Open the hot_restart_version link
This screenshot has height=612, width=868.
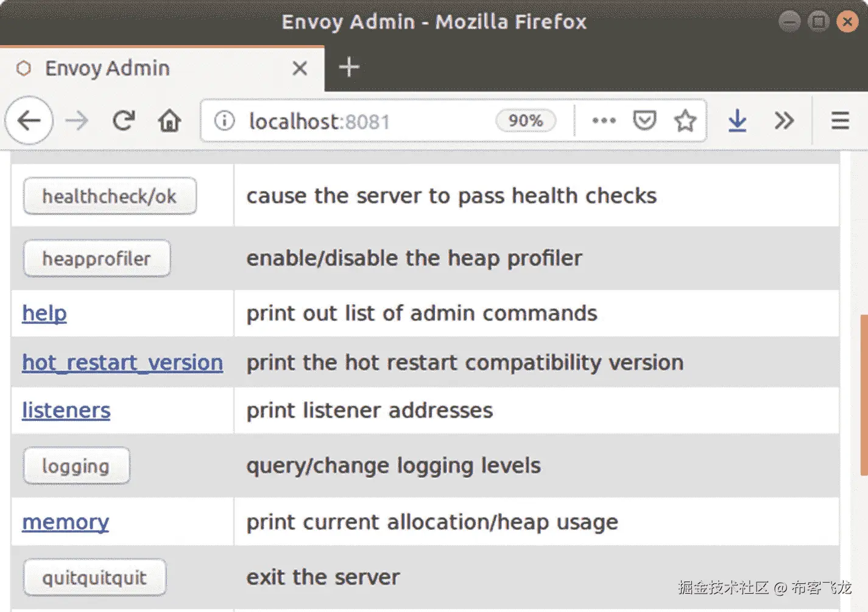click(x=122, y=362)
